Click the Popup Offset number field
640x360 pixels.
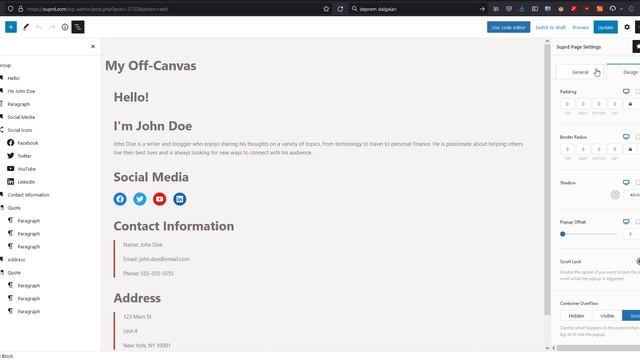pos(631,234)
